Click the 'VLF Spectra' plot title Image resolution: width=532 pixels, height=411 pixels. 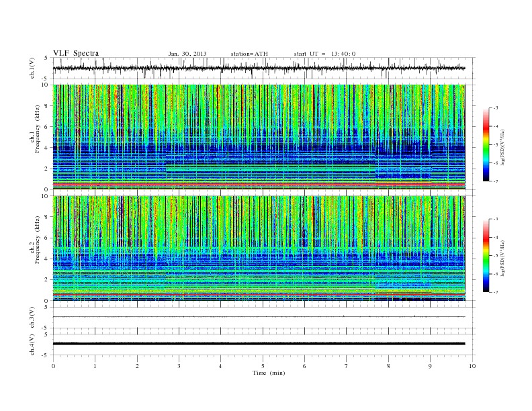[x=76, y=53]
